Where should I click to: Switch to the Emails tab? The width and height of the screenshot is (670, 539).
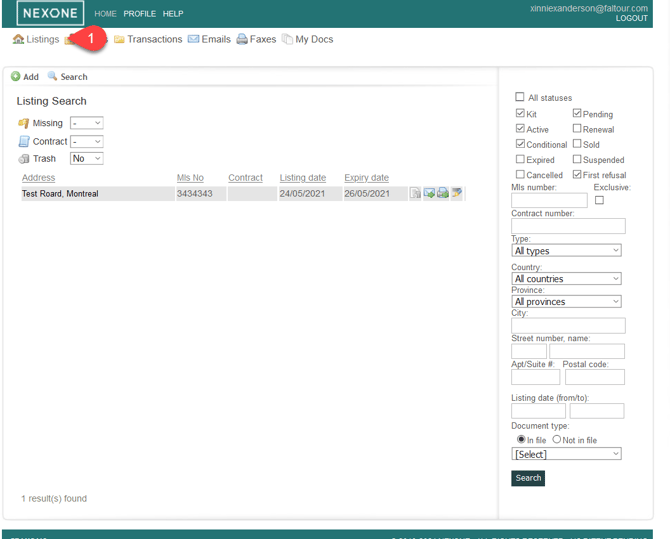click(x=216, y=39)
